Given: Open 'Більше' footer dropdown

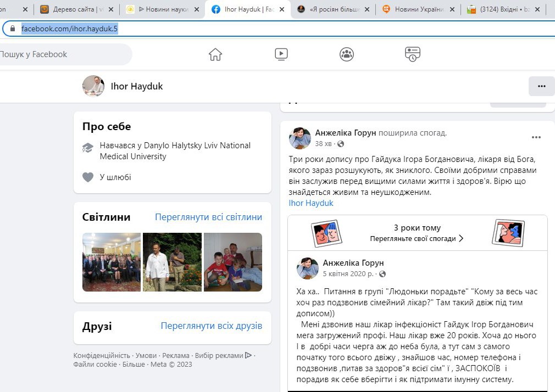Looking at the screenshot, I should click(x=134, y=364).
